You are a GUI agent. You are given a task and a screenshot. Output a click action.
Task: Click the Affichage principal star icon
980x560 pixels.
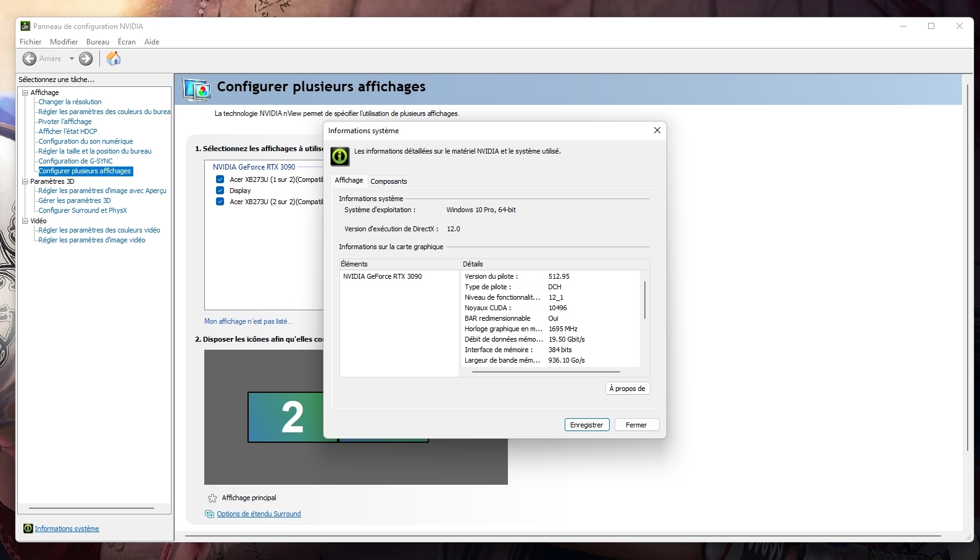[x=212, y=498]
